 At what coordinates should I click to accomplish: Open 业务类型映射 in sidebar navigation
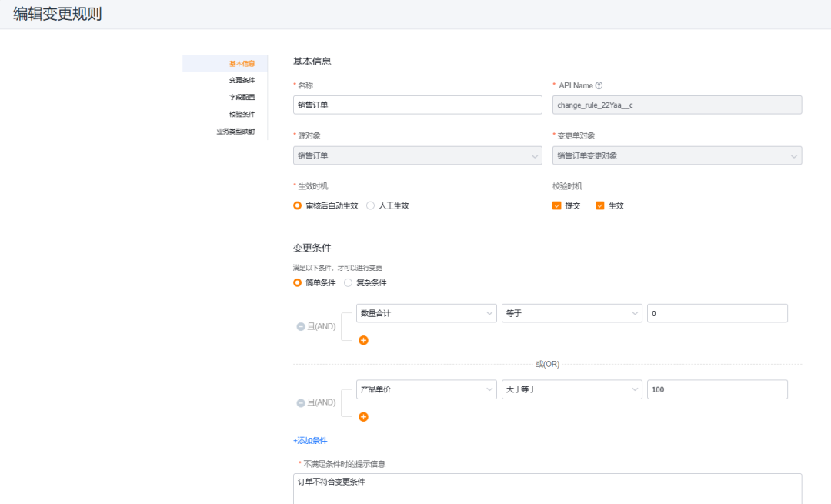coord(235,131)
